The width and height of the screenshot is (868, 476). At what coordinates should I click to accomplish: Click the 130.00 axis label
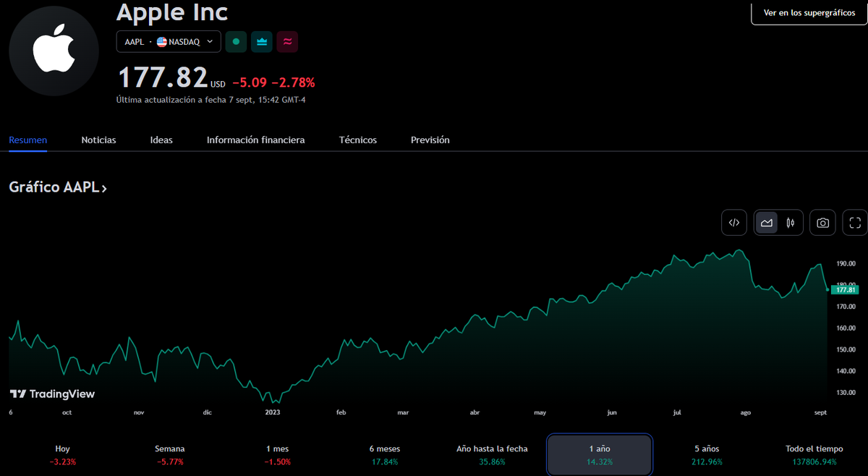tap(846, 393)
